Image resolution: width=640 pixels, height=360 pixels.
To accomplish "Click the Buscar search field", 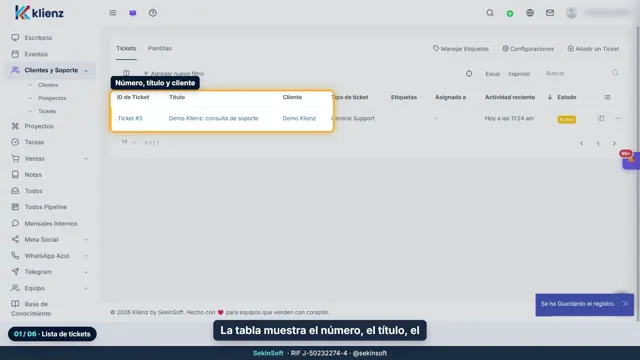I will (582, 73).
